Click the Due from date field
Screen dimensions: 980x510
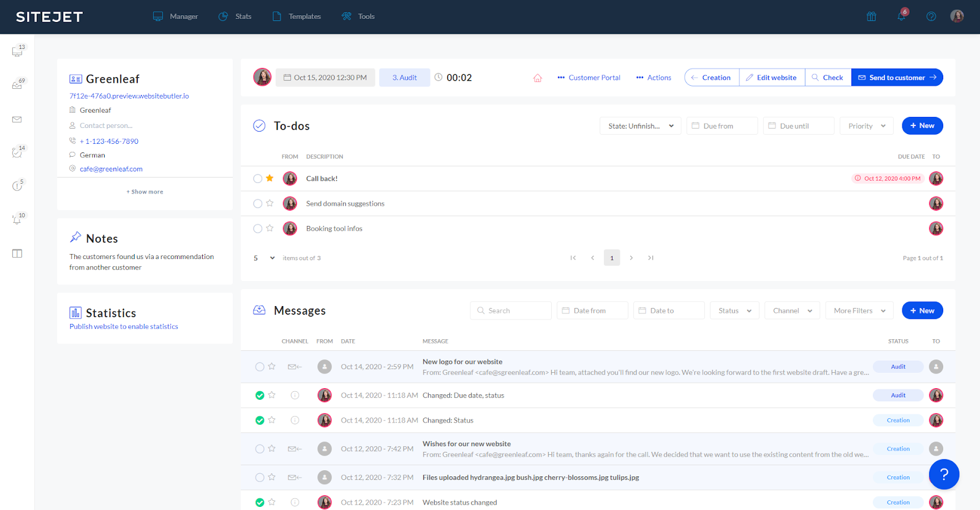pyautogui.click(x=722, y=126)
